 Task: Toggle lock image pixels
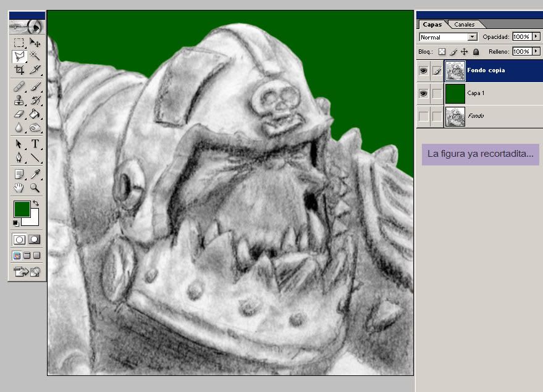click(x=453, y=52)
